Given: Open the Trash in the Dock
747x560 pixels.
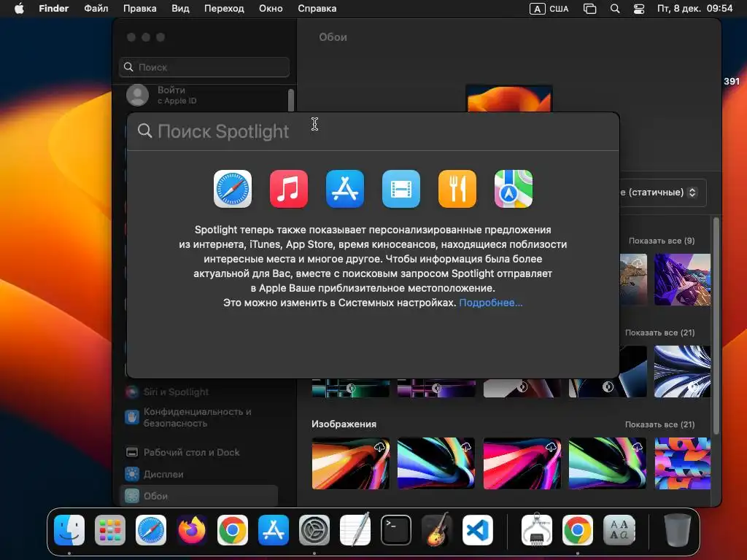Looking at the screenshot, I should [x=678, y=530].
